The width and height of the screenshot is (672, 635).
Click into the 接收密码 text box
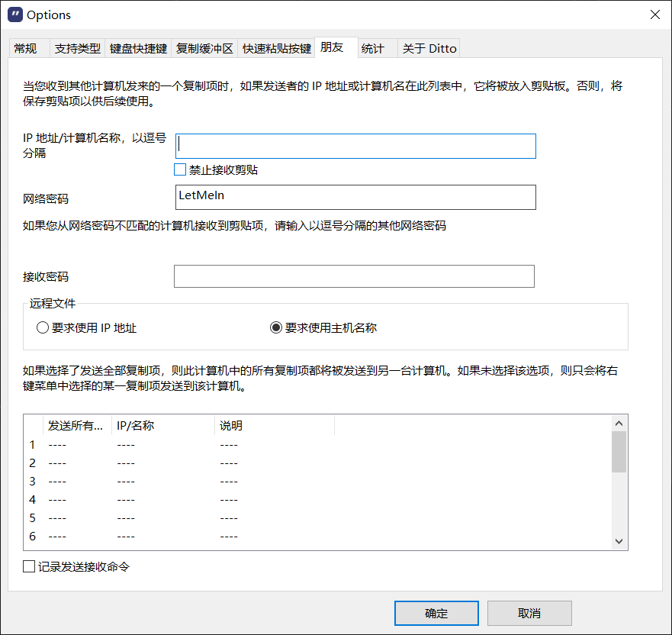tap(354, 276)
